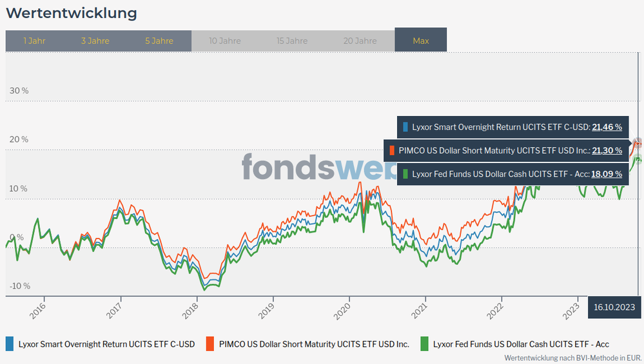Screen dimensions: 644x364
Task: Click the 2021 x-axis label
Action: coord(419,311)
